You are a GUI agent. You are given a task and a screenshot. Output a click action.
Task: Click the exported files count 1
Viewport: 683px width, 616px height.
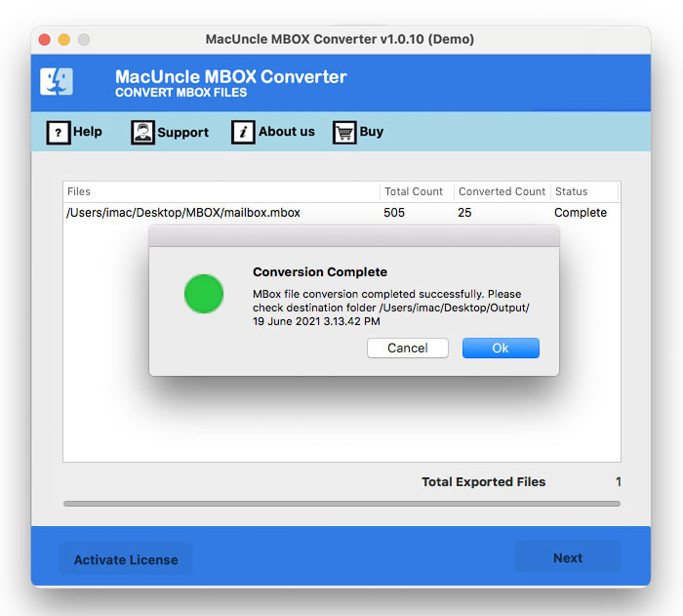(x=618, y=481)
